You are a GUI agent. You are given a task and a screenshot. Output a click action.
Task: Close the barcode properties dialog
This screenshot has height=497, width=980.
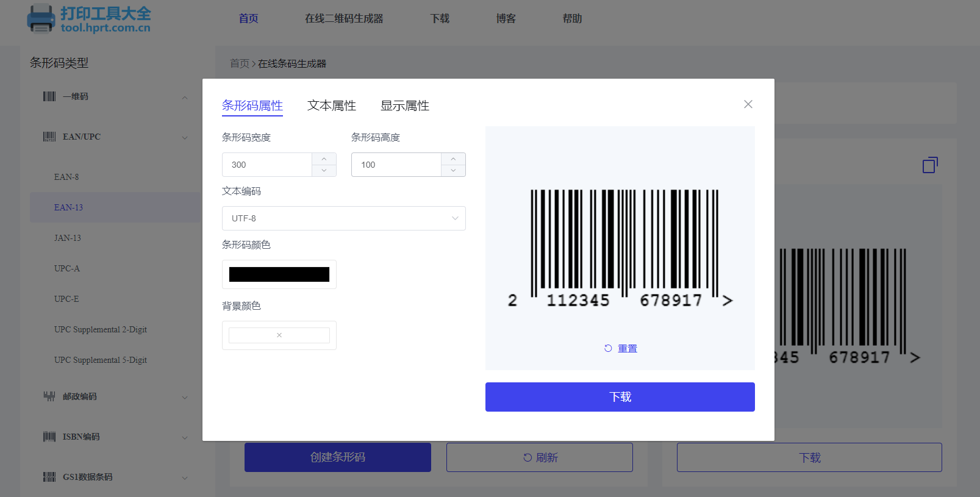748,104
